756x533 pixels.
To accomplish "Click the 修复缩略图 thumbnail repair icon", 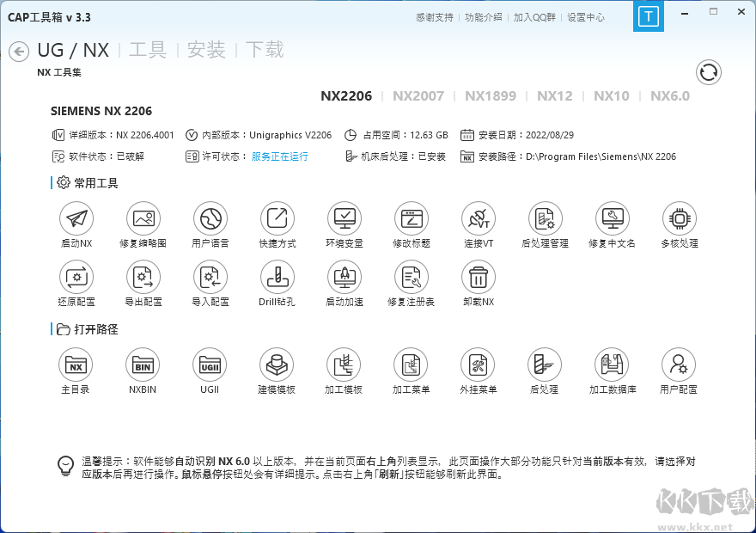I will [143, 218].
